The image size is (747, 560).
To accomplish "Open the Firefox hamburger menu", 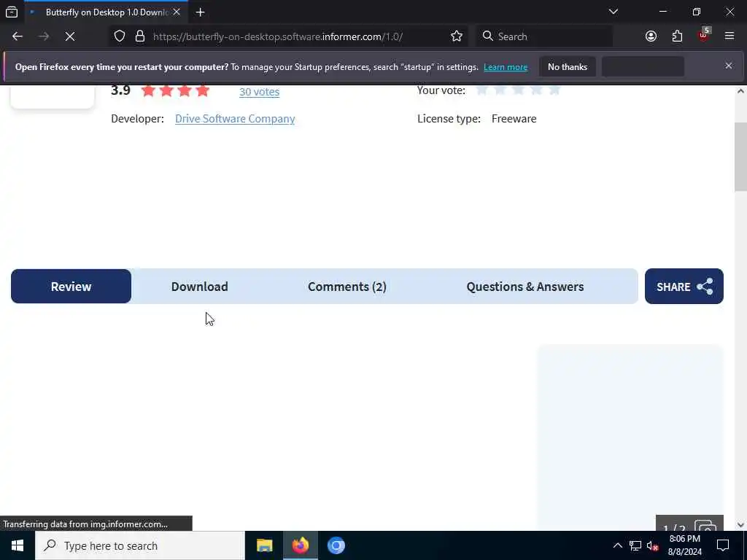I will coord(729,36).
